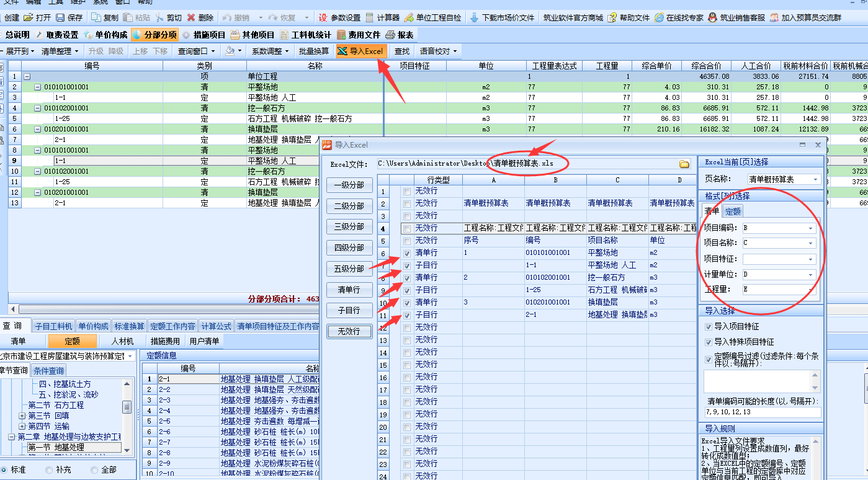Select the 全部 radio button
Image resolution: width=868 pixels, height=480 pixels.
click(x=94, y=470)
